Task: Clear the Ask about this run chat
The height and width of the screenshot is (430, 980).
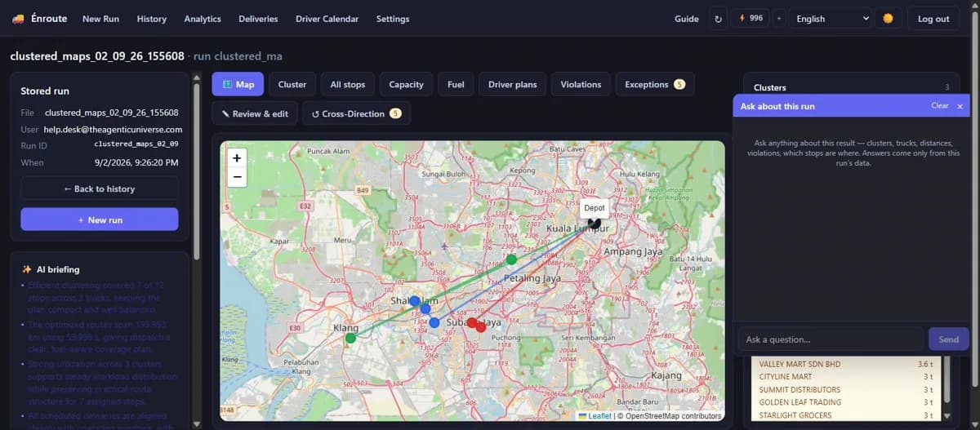Action: point(940,106)
